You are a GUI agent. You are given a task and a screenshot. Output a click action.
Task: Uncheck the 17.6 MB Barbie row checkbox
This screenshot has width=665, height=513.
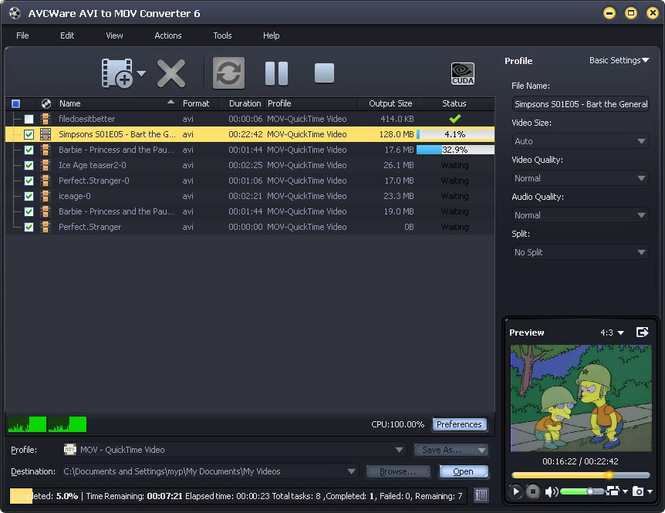pos(28,150)
